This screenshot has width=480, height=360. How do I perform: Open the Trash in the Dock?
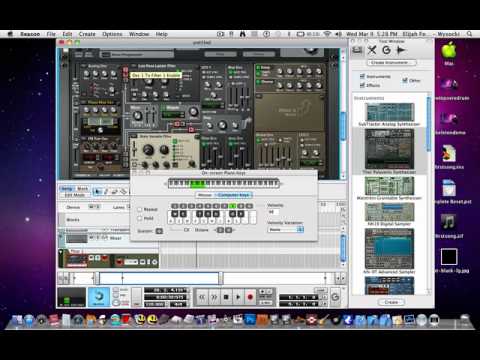465,320
